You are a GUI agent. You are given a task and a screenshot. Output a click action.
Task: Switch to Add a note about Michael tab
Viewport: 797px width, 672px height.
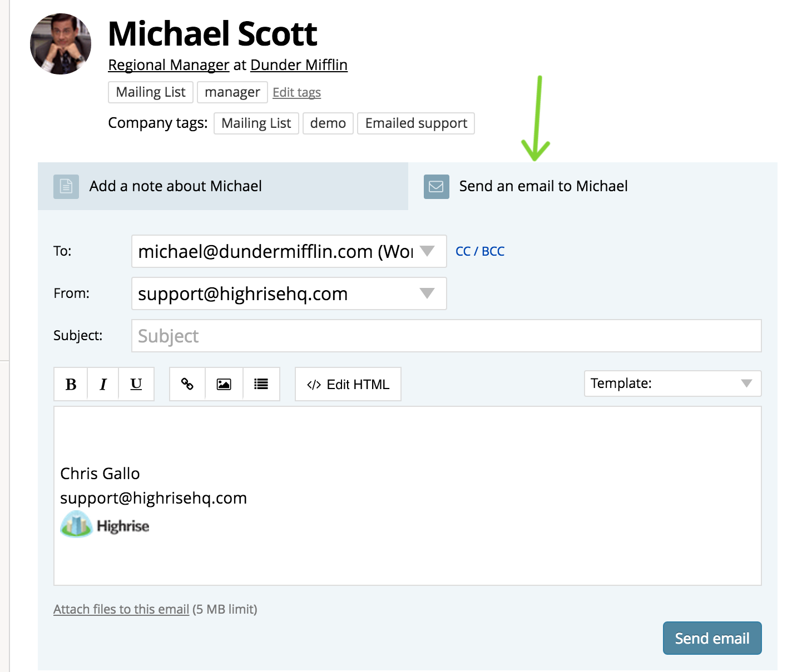coord(223,186)
